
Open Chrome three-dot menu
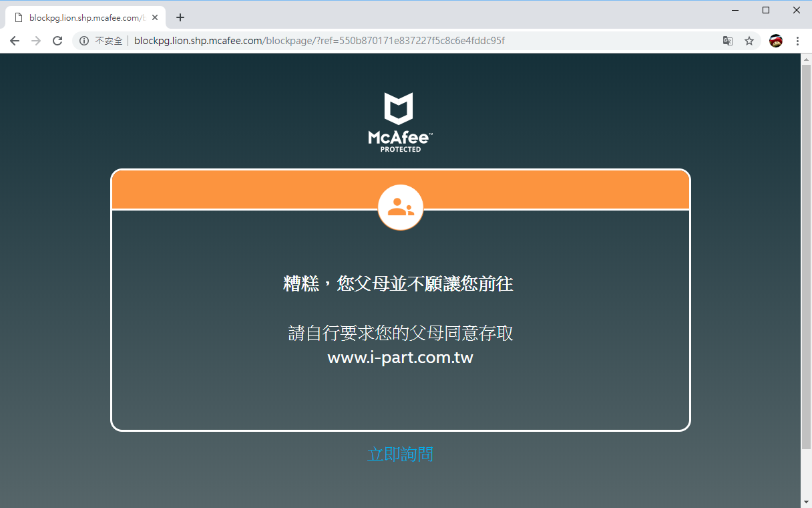[797, 41]
